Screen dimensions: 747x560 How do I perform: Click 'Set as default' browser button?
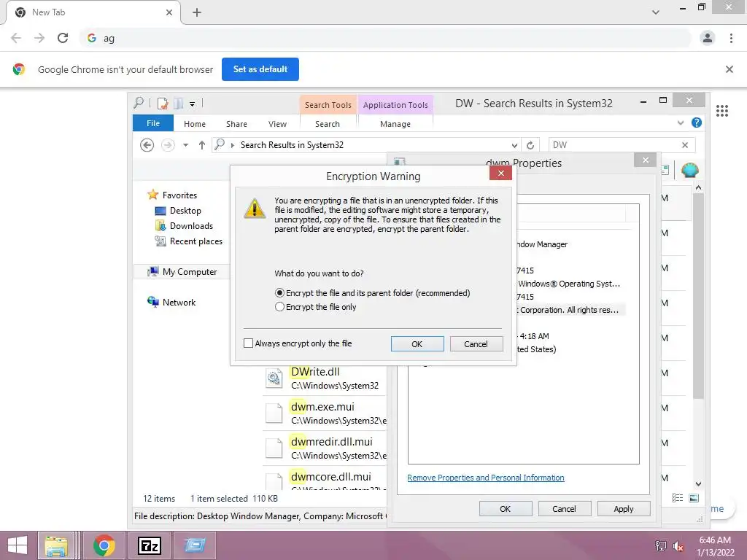click(x=260, y=69)
